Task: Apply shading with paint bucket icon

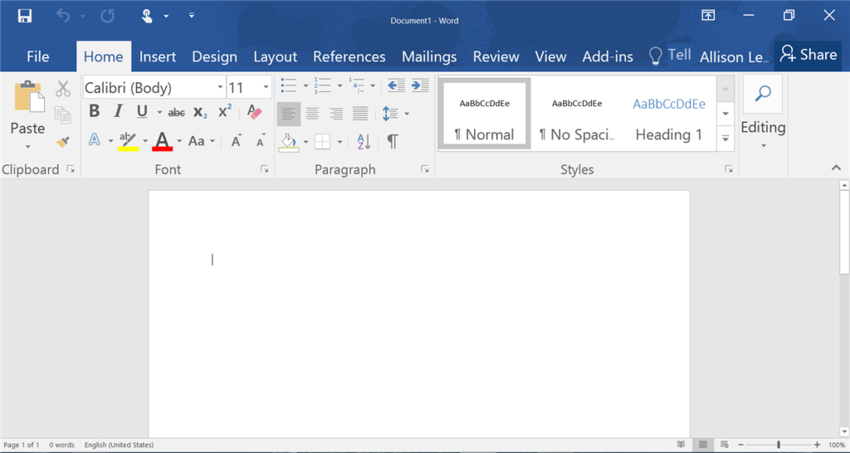Action: 289,142
